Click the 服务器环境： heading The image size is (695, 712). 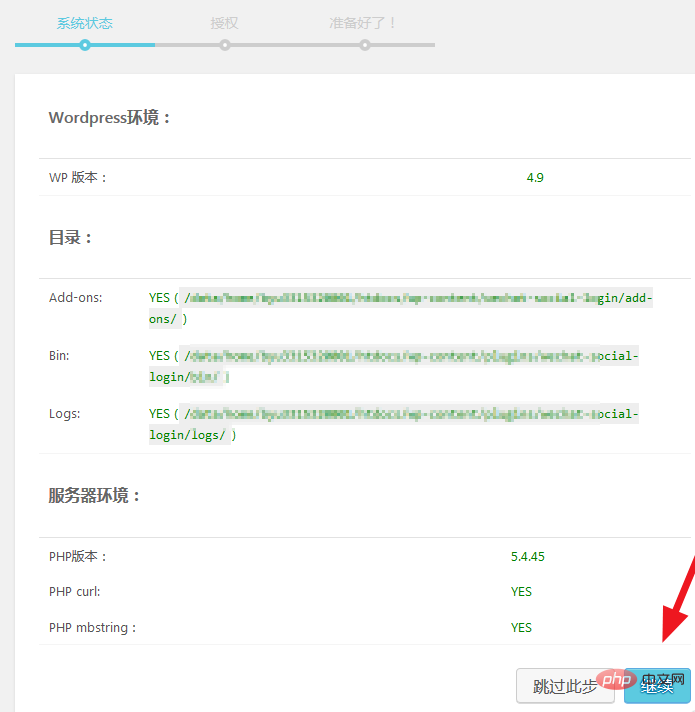click(94, 495)
